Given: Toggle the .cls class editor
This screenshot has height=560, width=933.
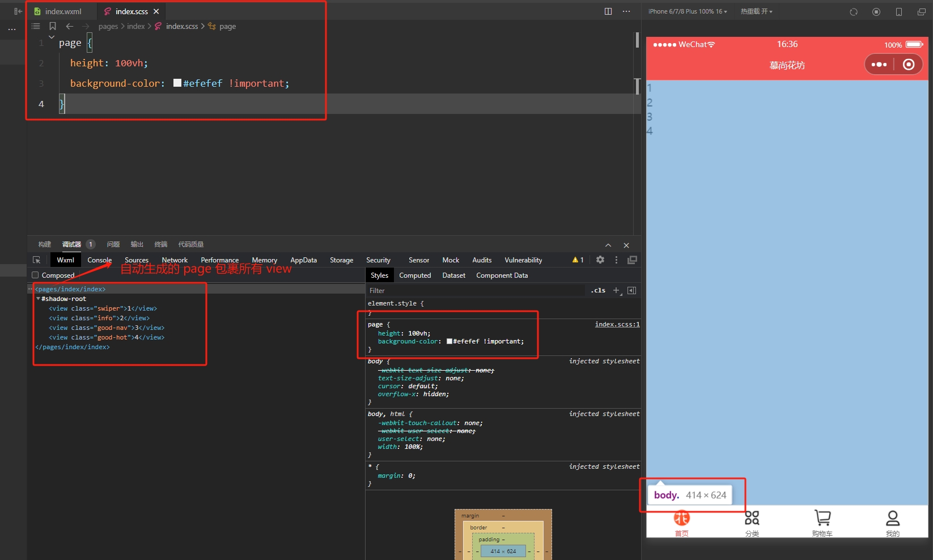Looking at the screenshot, I should [x=598, y=290].
